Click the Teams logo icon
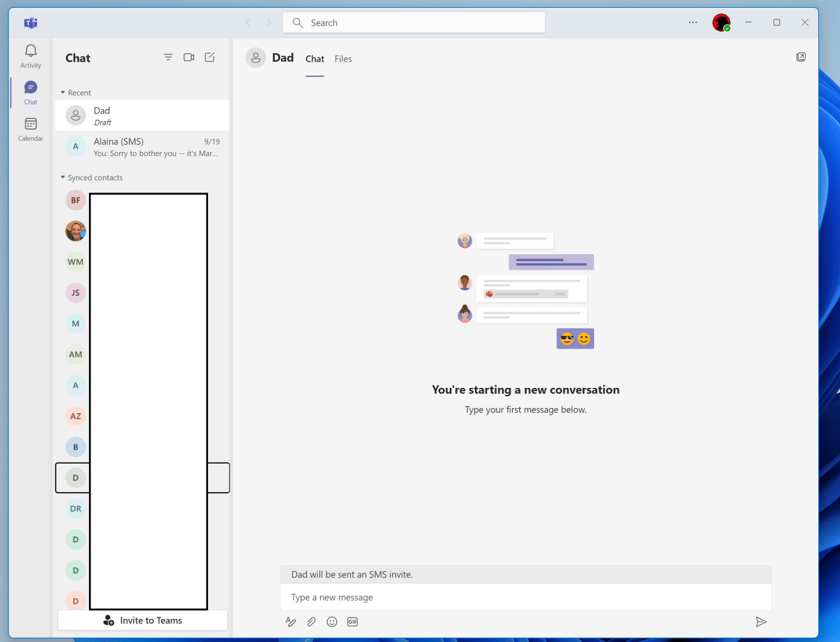Viewport: 840px width, 642px height. [x=31, y=23]
